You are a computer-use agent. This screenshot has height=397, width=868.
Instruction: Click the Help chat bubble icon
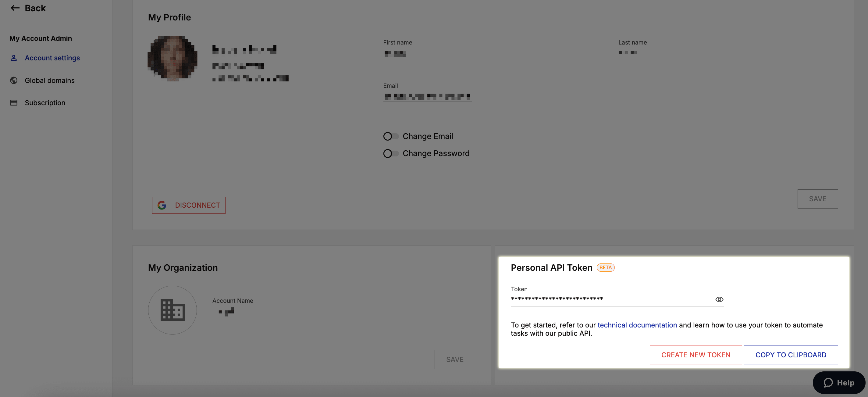[x=828, y=382]
